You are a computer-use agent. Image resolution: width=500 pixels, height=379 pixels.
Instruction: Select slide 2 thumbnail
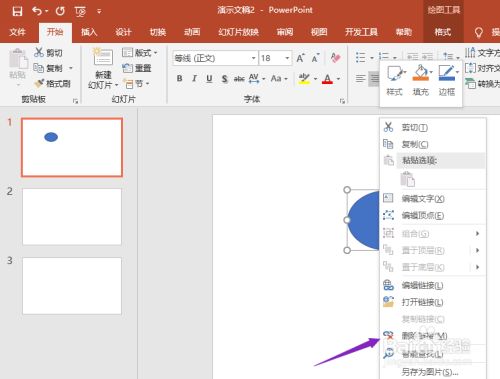click(x=72, y=217)
